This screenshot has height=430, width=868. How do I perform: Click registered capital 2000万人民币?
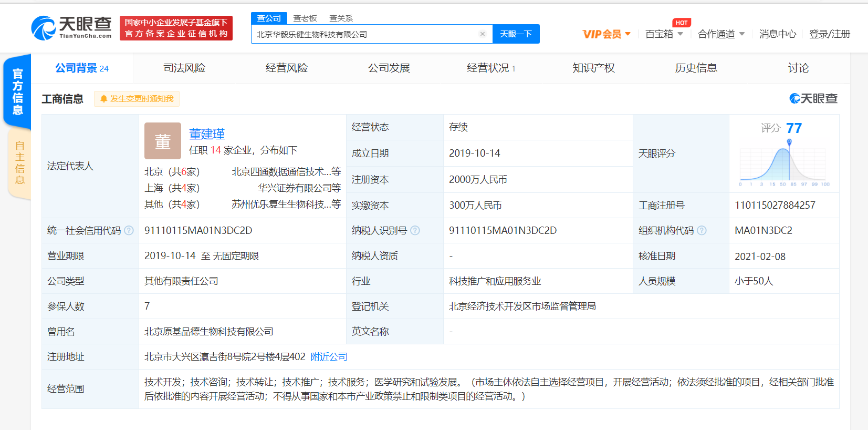click(478, 180)
